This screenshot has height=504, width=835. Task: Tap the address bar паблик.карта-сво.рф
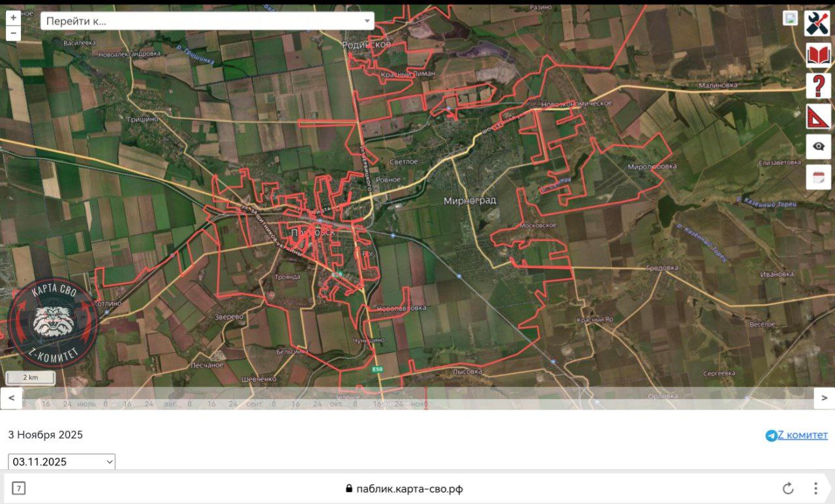pyautogui.click(x=404, y=488)
